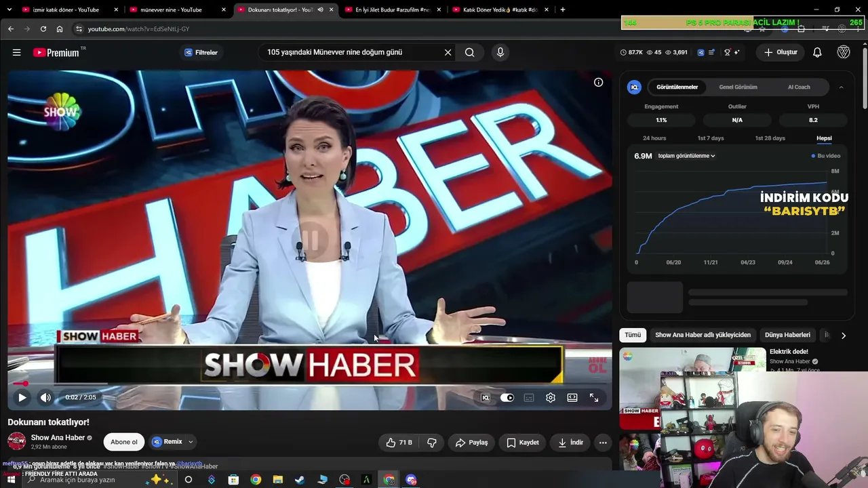Start voice search with microphone
This screenshot has width=868, height=488.
pos(500,52)
